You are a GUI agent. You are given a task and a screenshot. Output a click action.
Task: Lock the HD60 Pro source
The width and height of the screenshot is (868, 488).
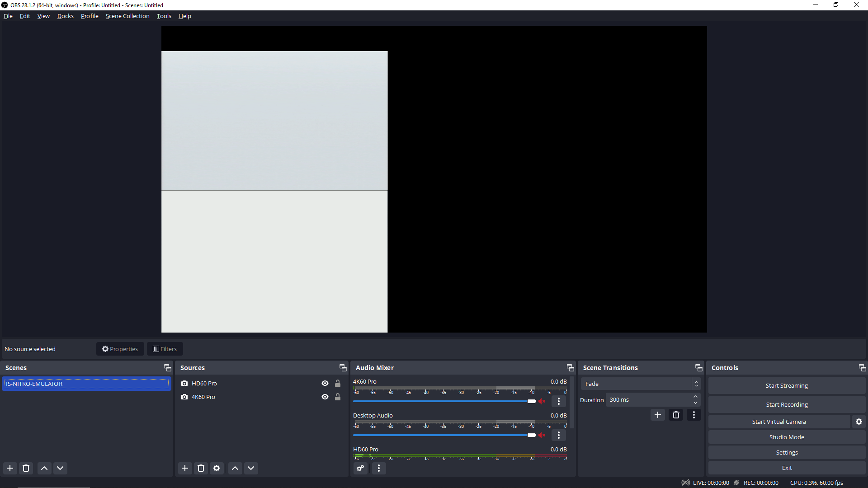[x=338, y=383]
